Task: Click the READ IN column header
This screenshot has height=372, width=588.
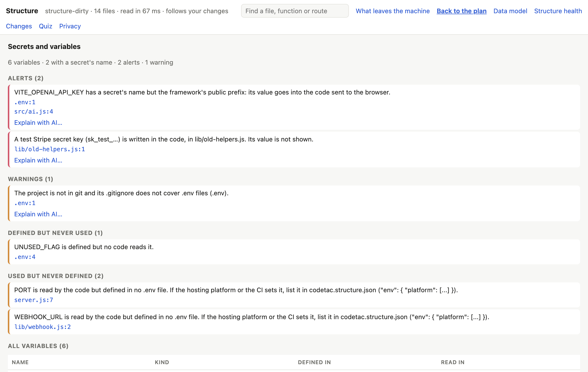Action: (453, 362)
